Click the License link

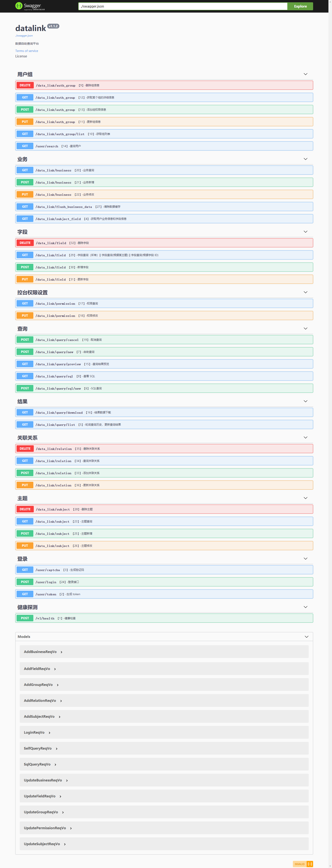pyautogui.click(x=21, y=56)
